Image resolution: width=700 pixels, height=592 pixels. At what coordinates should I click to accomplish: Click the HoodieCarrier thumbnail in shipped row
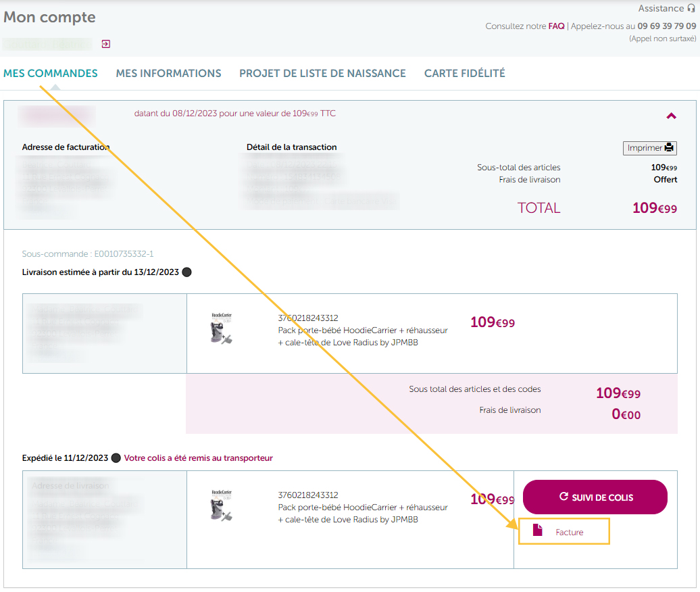pyautogui.click(x=222, y=505)
